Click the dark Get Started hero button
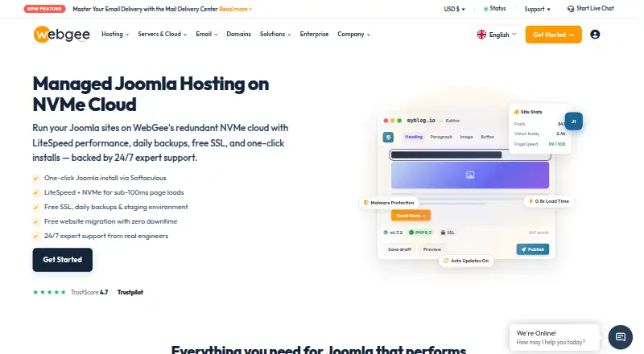The height and width of the screenshot is (354, 644). (63, 260)
